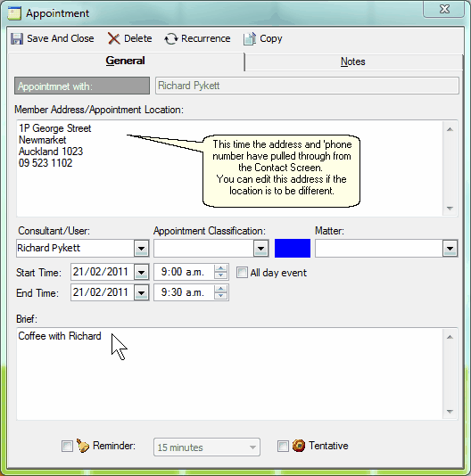Click the Reminder bell icon

pos(83,446)
